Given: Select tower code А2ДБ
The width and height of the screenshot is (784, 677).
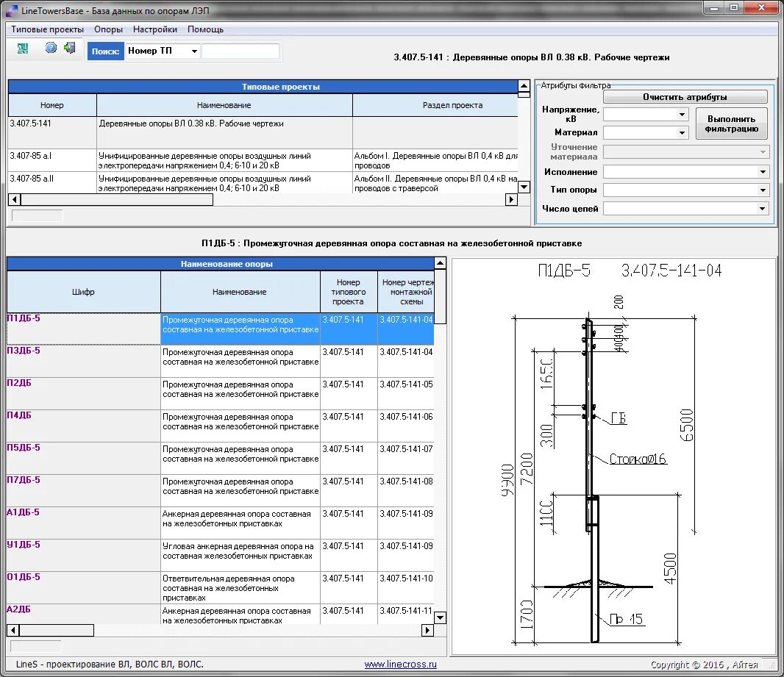Looking at the screenshot, I should point(83,614).
